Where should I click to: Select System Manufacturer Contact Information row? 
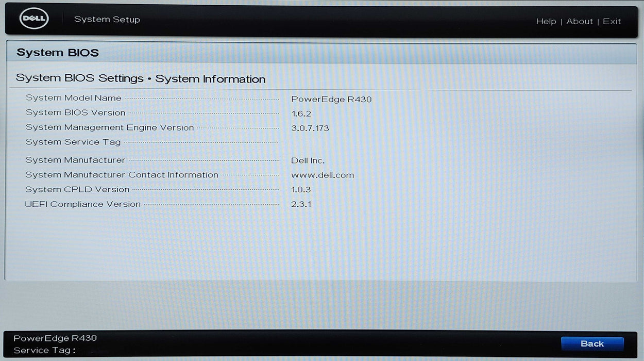122,175
